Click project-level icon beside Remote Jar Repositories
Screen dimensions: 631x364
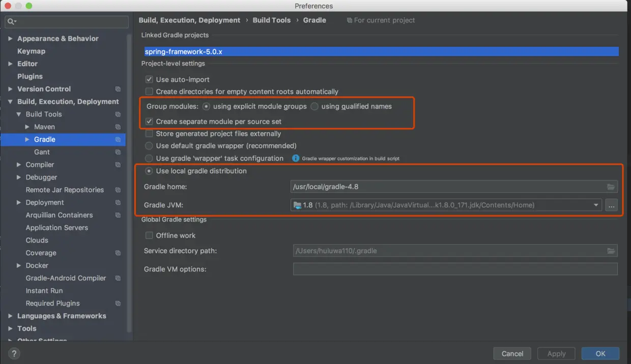point(118,190)
